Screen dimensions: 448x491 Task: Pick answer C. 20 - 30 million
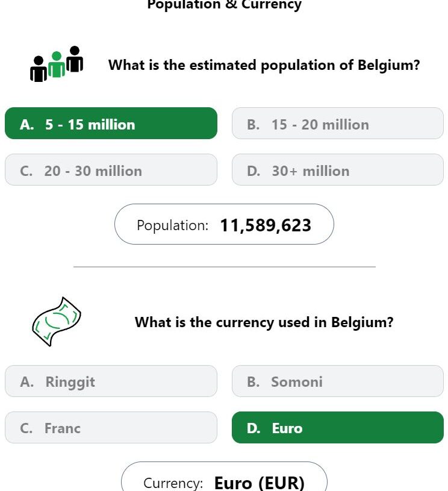coord(111,170)
